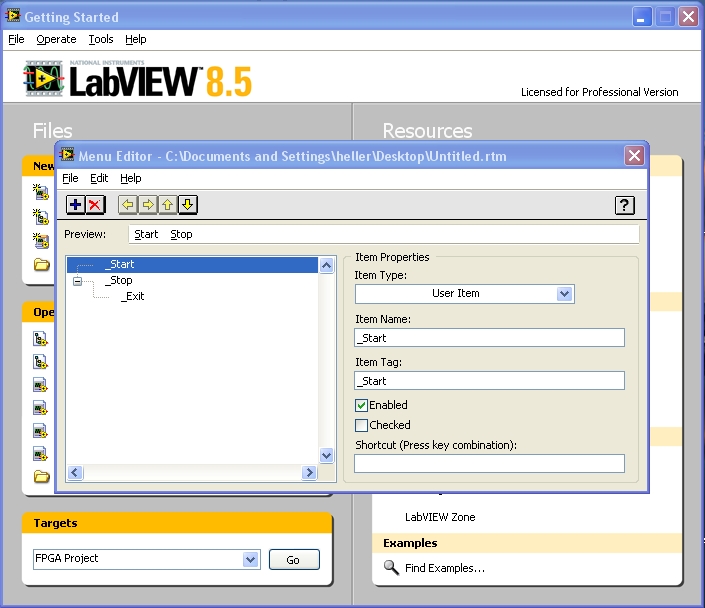Move item down with down arrow icon
Screen dimensions: 705x608
[x=187, y=205]
